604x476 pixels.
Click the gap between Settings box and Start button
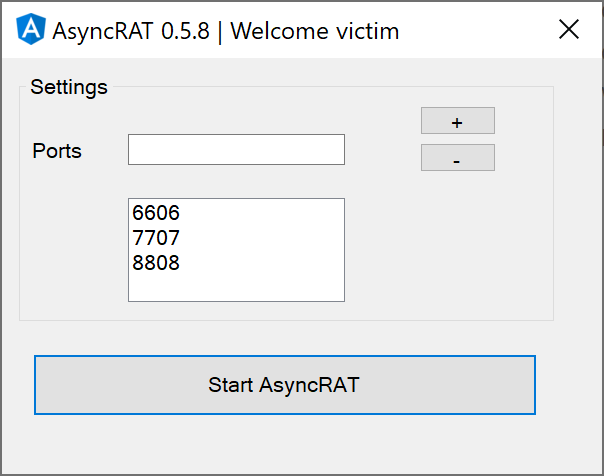285,337
